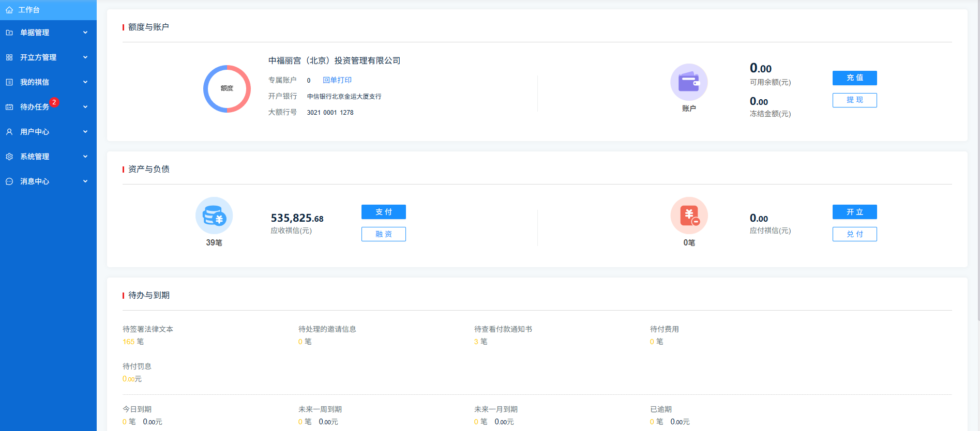Click the user icon beside 用户中心
Image resolution: width=980 pixels, height=431 pixels.
tap(9, 132)
